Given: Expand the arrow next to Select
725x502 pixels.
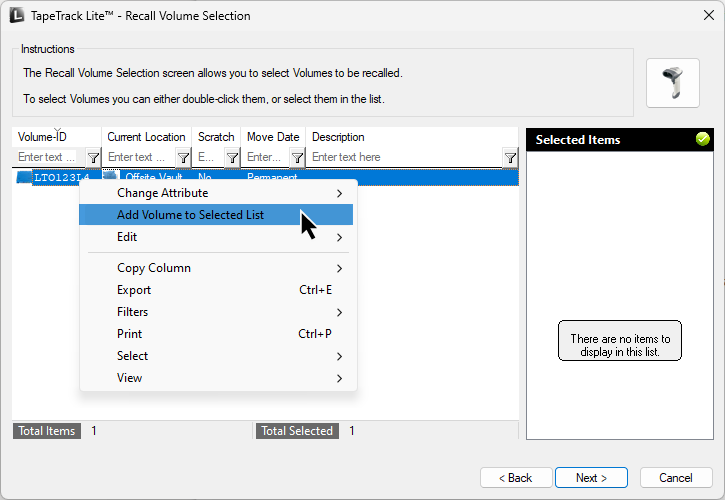Looking at the screenshot, I should pos(339,356).
